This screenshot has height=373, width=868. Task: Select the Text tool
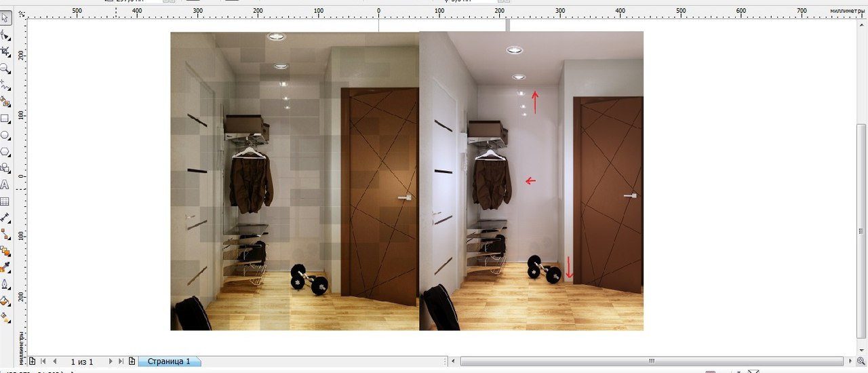click(5, 184)
